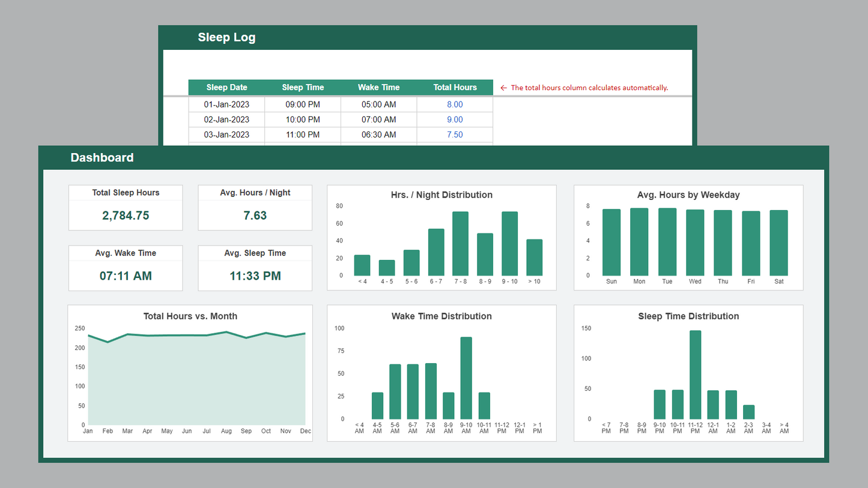The image size is (868, 488).
Task: Select the 11:00 PM sleep time cell
Action: point(303,134)
